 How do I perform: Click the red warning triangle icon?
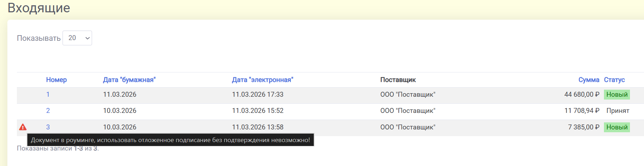(23, 127)
